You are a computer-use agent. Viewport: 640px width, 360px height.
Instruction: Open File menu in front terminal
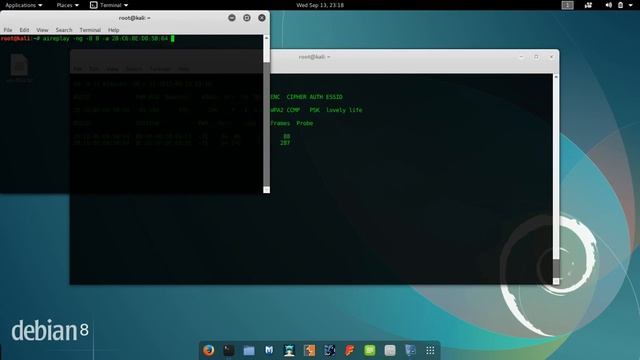point(8,30)
